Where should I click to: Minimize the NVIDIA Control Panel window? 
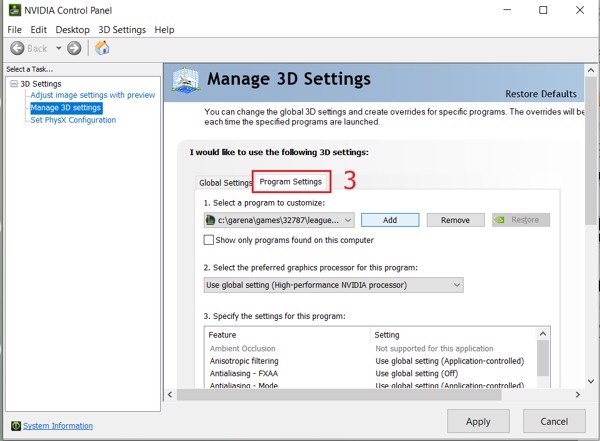507,10
